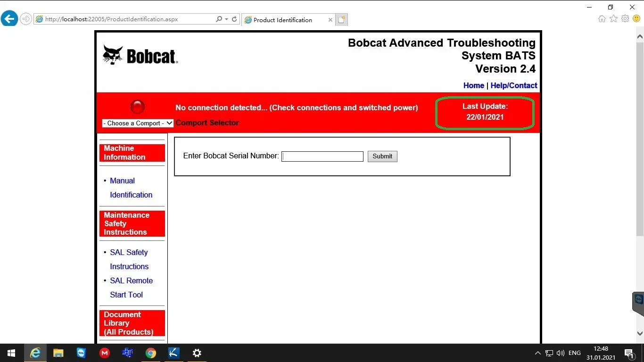Click the smiley feedback icon
This screenshot has height=362, width=644.
point(636,19)
